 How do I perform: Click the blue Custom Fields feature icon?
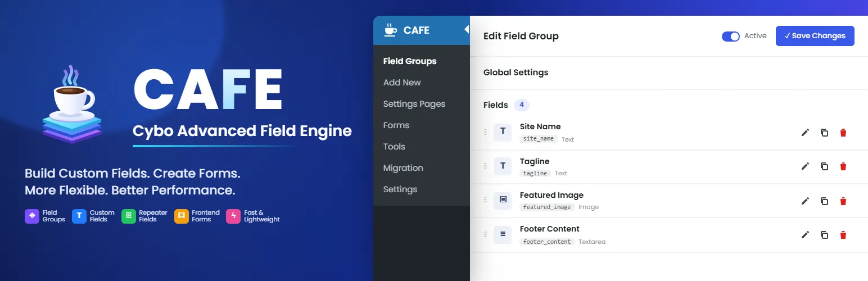pos(79,216)
